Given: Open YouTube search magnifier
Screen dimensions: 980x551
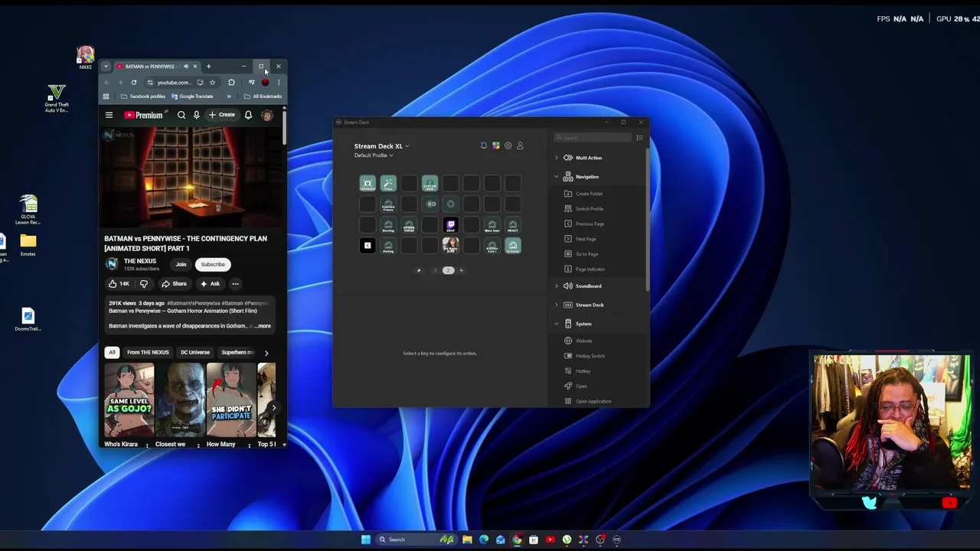Looking at the screenshot, I should click(181, 115).
